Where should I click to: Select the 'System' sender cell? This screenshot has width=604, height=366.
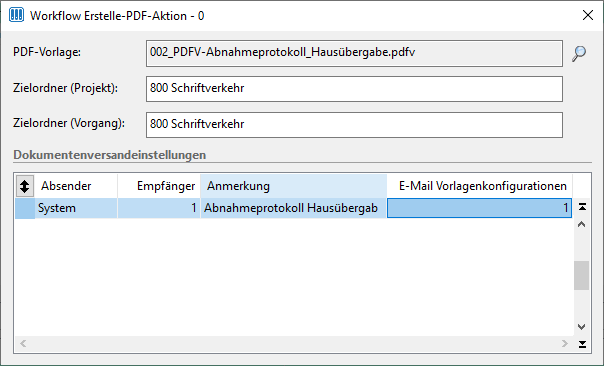[x=76, y=208]
